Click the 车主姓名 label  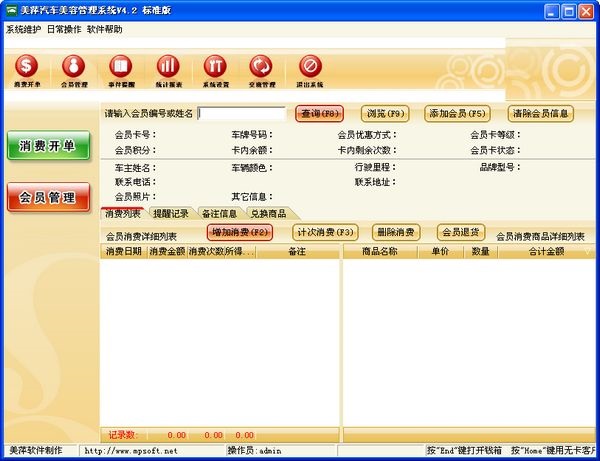tap(135, 168)
